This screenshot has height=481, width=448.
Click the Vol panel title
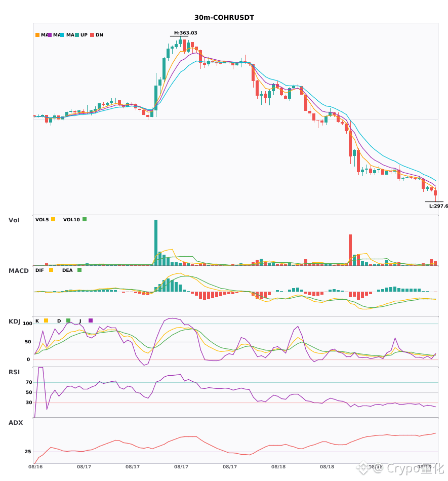coord(14,220)
